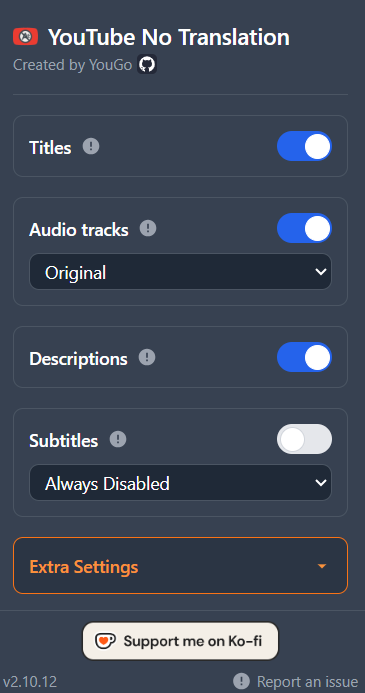Viewport: 365px width, 693px height.
Task: Open the Original audio track dropdown
Action: click(180, 272)
